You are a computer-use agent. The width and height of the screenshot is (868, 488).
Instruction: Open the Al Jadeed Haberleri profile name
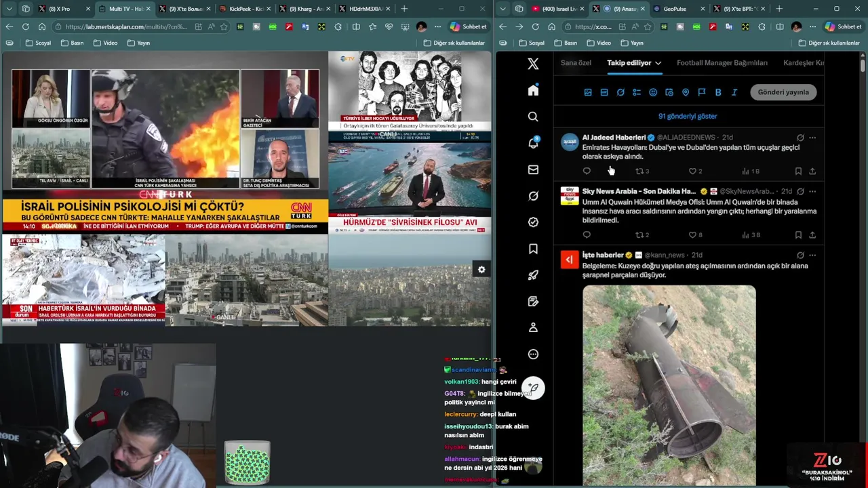pyautogui.click(x=614, y=138)
